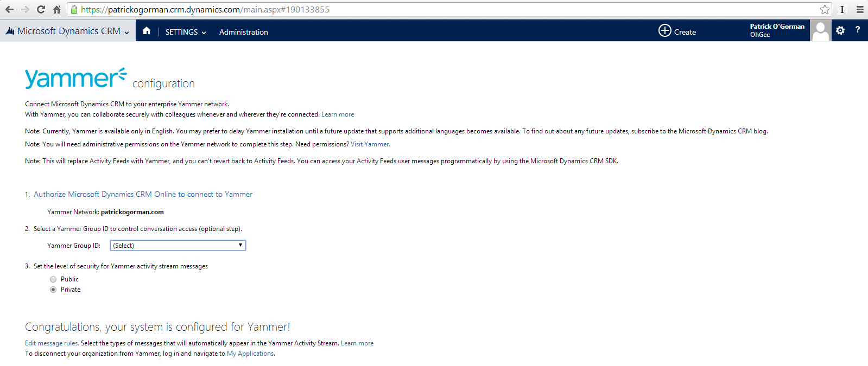The width and height of the screenshot is (868, 366).
Task: Click the Authorize Microsoft Dynamics CRM Online link
Action: [143, 194]
